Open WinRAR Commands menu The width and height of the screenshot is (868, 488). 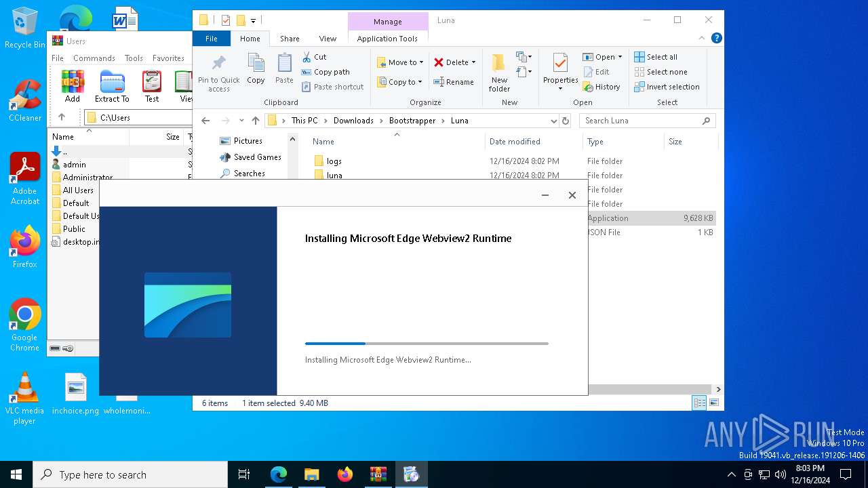94,58
